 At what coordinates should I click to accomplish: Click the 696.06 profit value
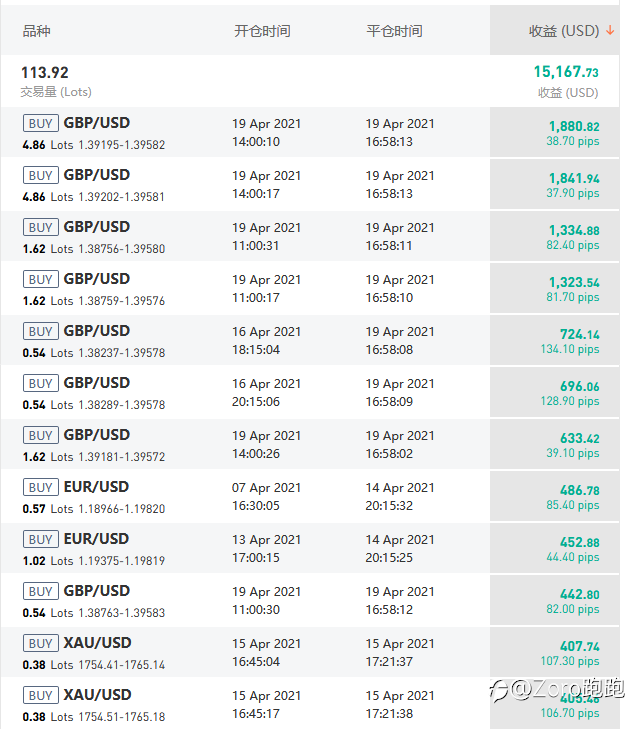[579, 386]
